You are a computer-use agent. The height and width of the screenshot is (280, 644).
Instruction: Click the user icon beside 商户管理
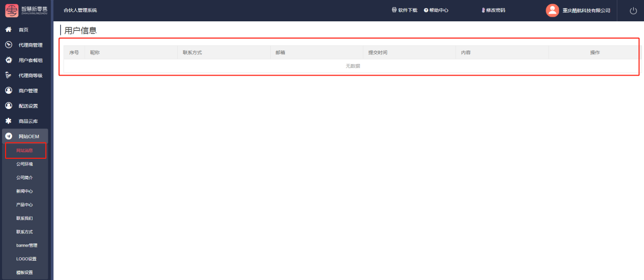tap(8, 90)
